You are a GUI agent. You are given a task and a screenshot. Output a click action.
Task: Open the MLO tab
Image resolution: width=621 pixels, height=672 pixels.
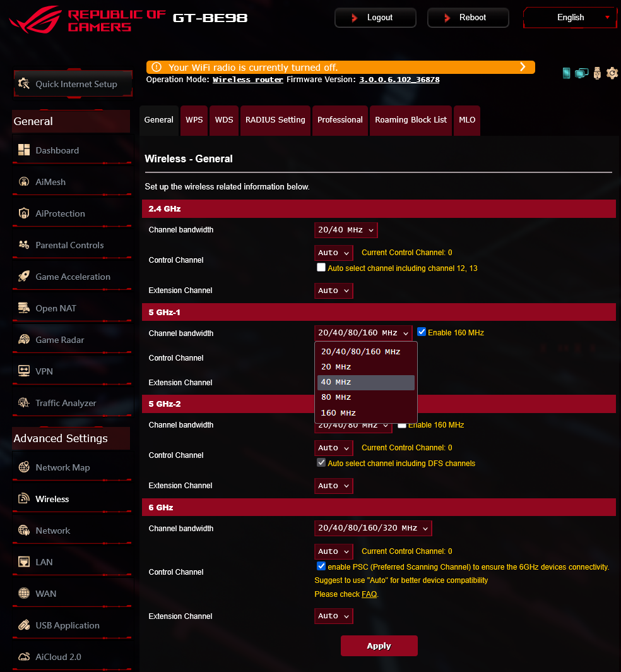pyautogui.click(x=467, y=120)
